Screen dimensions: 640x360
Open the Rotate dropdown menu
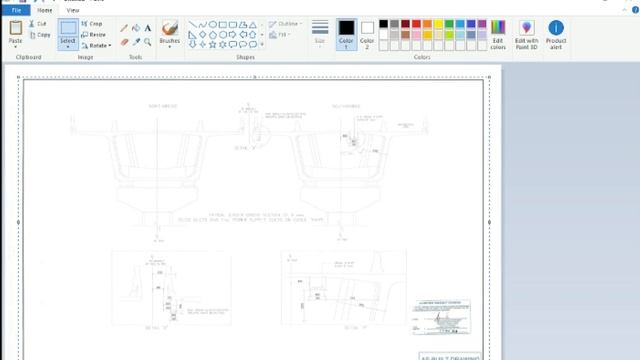97,46
